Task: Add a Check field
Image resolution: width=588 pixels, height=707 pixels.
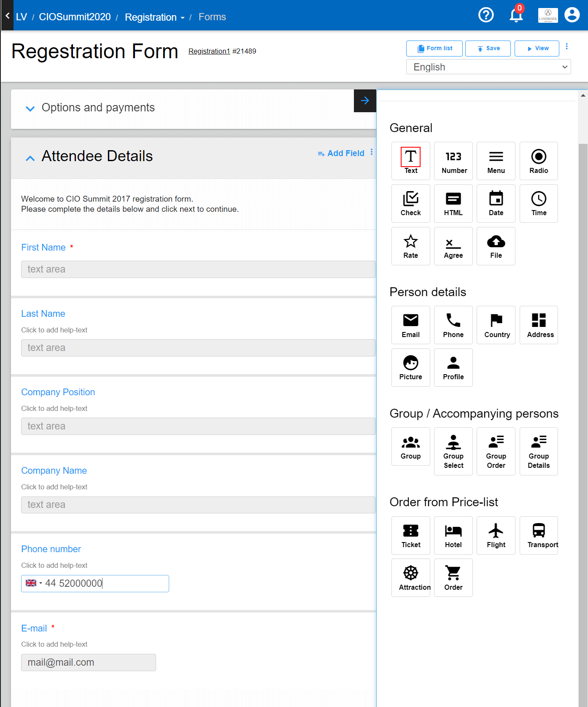Action: tap(410, 203)
